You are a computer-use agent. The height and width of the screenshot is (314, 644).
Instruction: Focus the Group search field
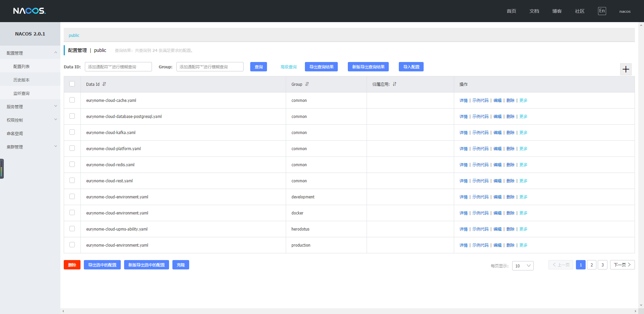[210, 67]
